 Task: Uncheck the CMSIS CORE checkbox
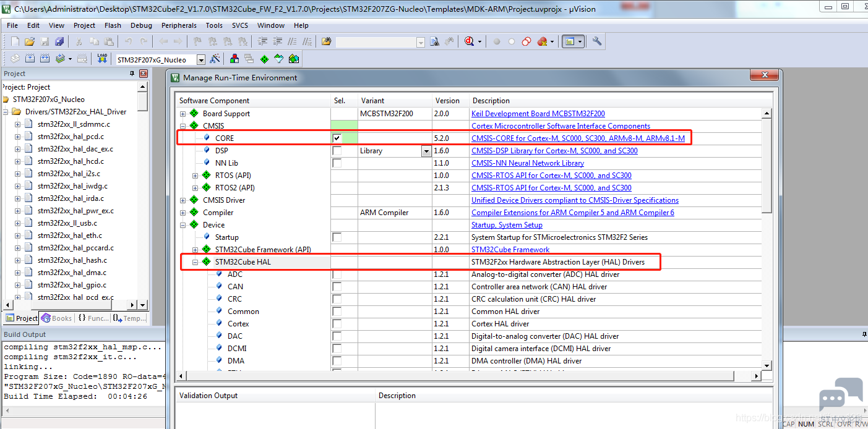pyautogui.click(x=337, y=138)
